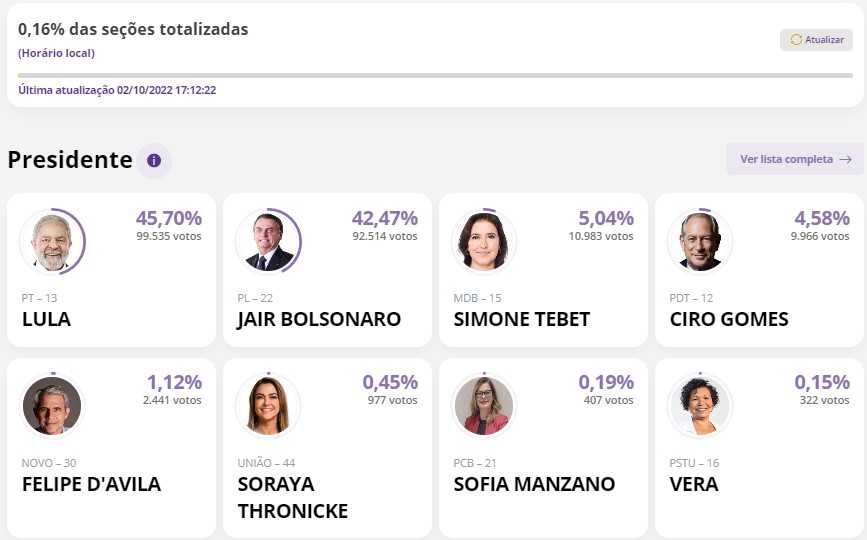Click the arrow in Ver lista completa

(846, 159)
